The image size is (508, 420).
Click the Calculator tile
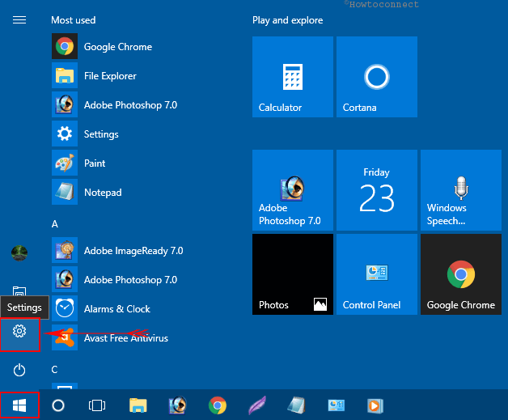point(293,77)
